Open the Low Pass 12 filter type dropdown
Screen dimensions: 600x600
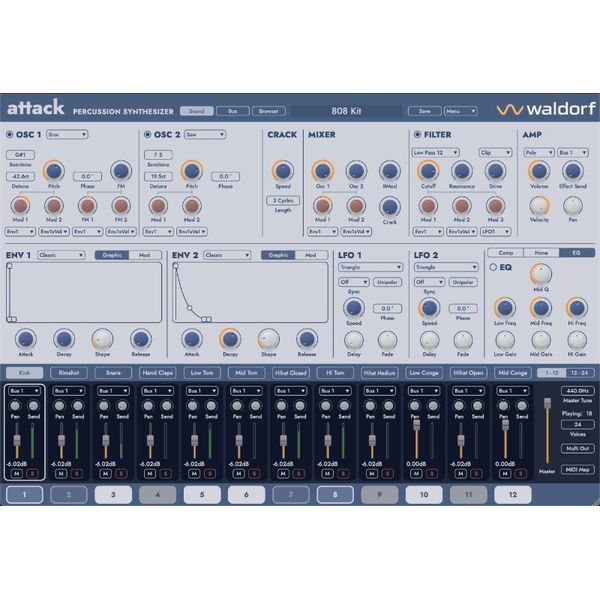pos(435,153)
